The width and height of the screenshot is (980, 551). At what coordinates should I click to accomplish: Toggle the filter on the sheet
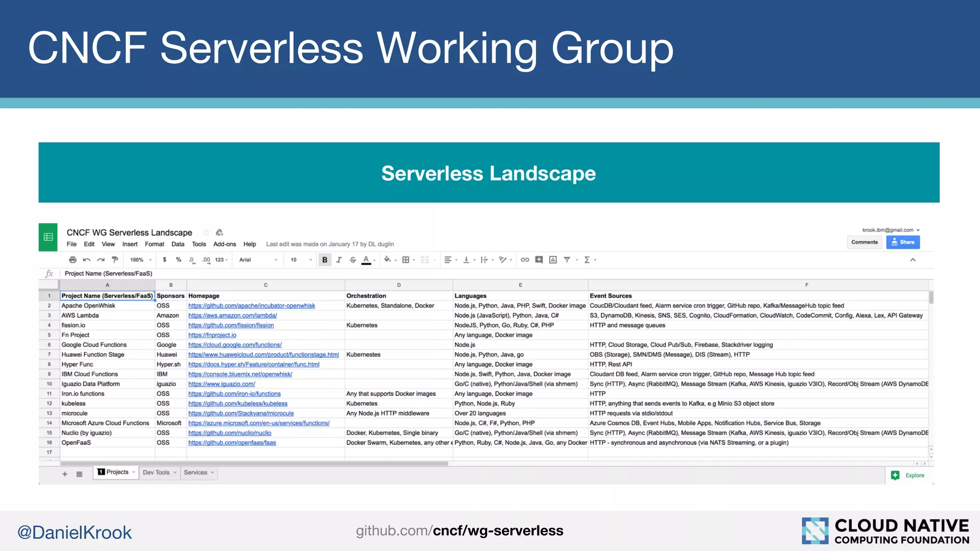[567, 260]
